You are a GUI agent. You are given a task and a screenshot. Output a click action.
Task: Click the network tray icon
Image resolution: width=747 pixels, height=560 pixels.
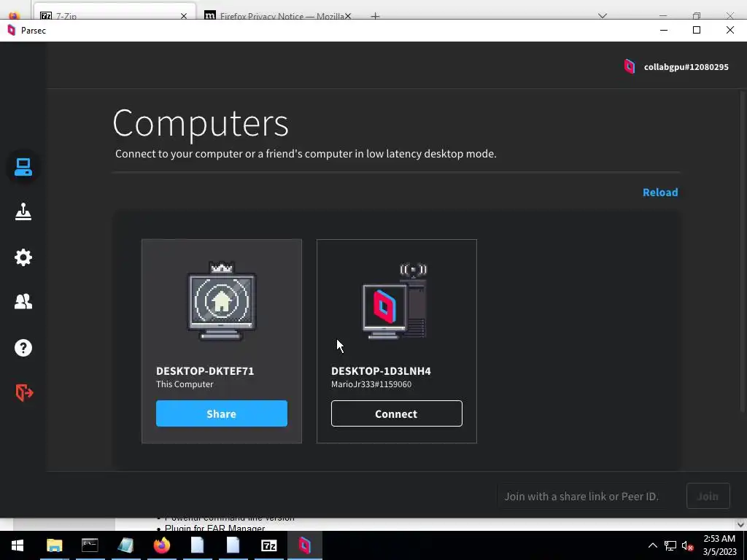tap(670, 545)
